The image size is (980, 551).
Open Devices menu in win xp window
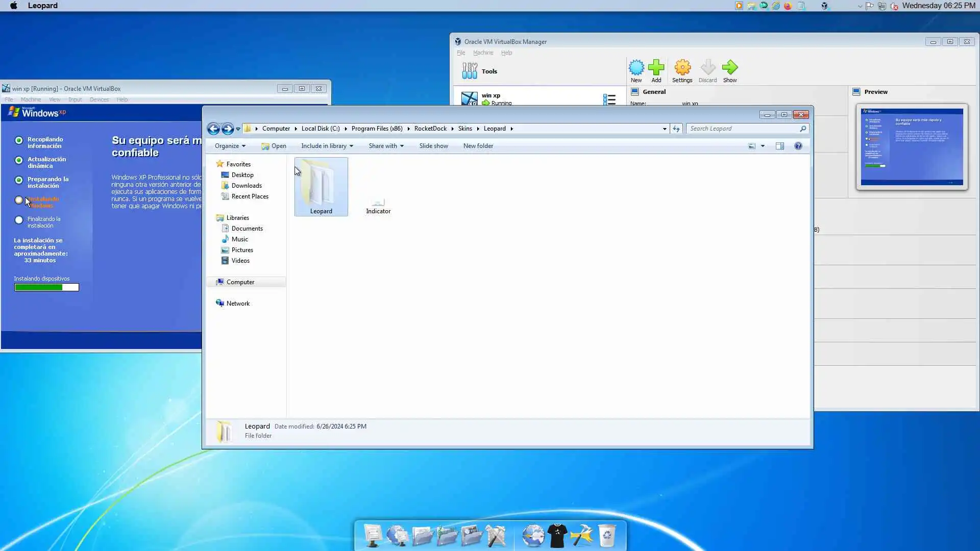(99, 99)
